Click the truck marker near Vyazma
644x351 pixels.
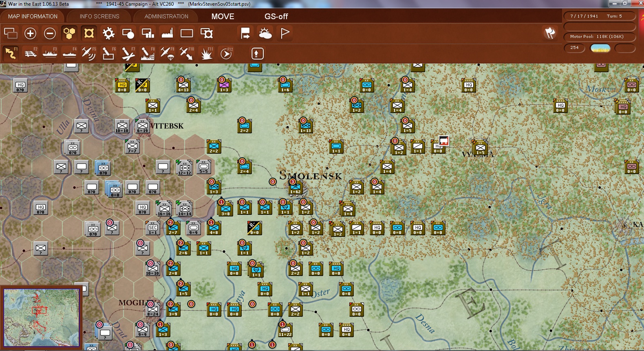coord(444,141)
